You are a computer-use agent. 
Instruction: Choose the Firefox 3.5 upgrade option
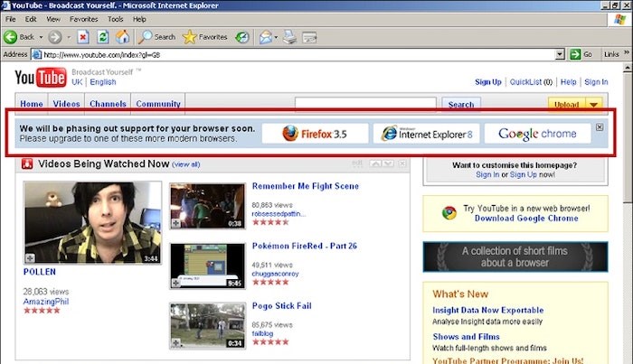[x=315, y=134]
